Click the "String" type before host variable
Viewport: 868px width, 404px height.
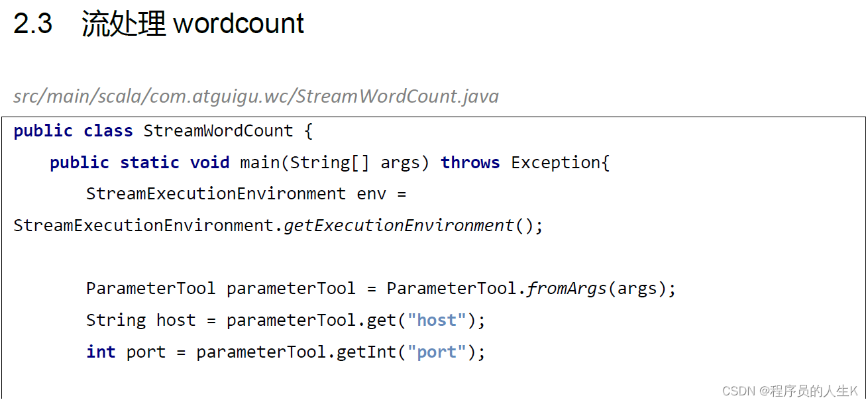coord(115,321)
